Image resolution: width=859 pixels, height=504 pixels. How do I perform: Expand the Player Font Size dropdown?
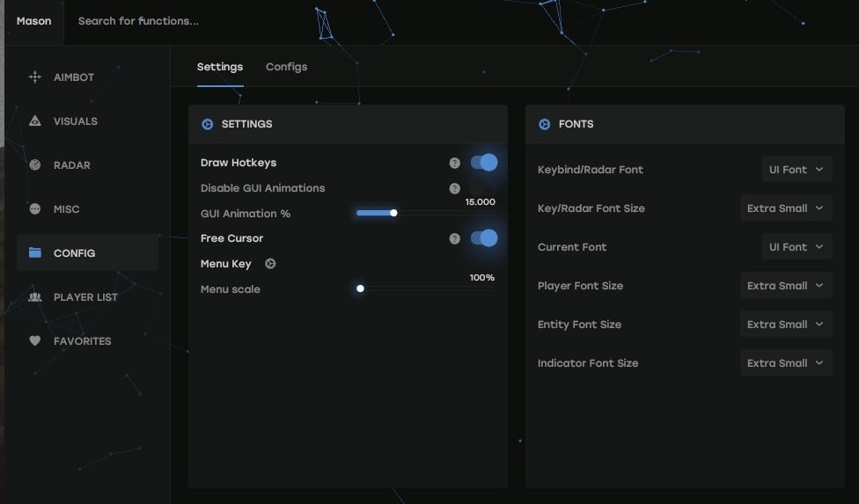coord(785,286)
